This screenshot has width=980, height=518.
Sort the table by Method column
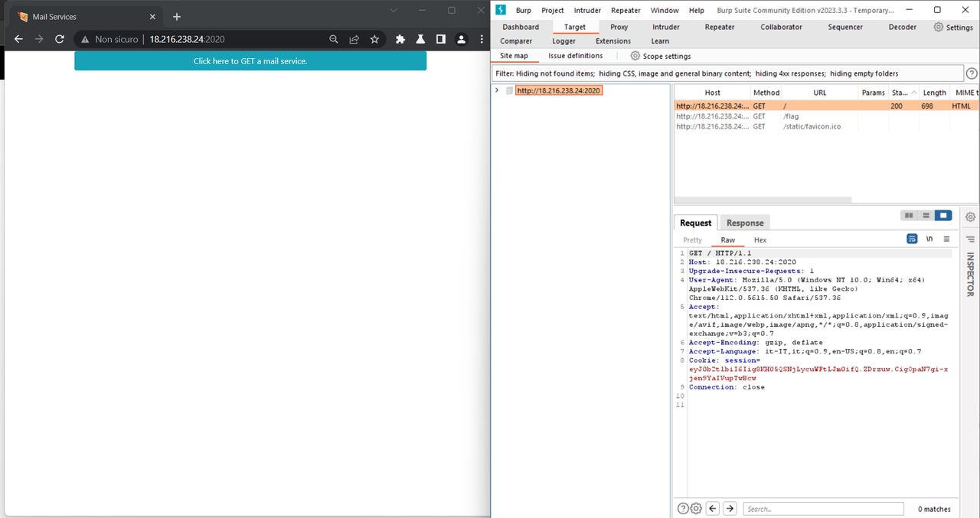click(x=766, y=93)
